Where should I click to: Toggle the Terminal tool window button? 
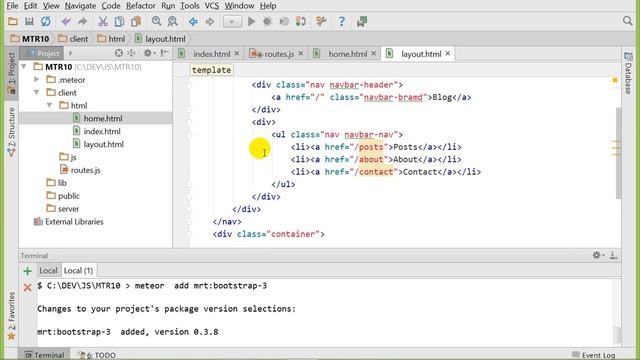click(x=44, y=355)
